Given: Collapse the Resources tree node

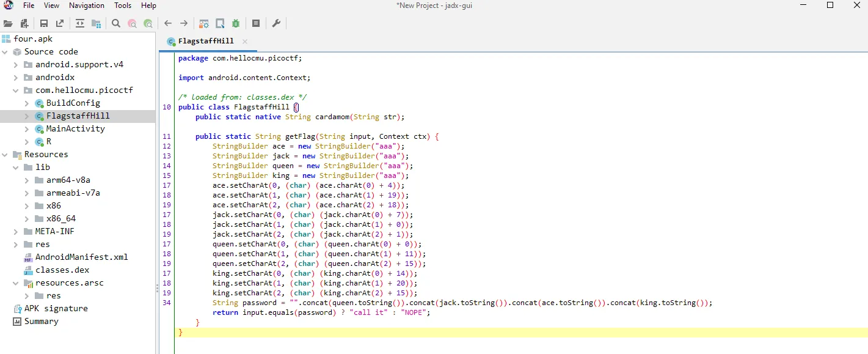Looking at the screenshot, I should click(5, 155).
